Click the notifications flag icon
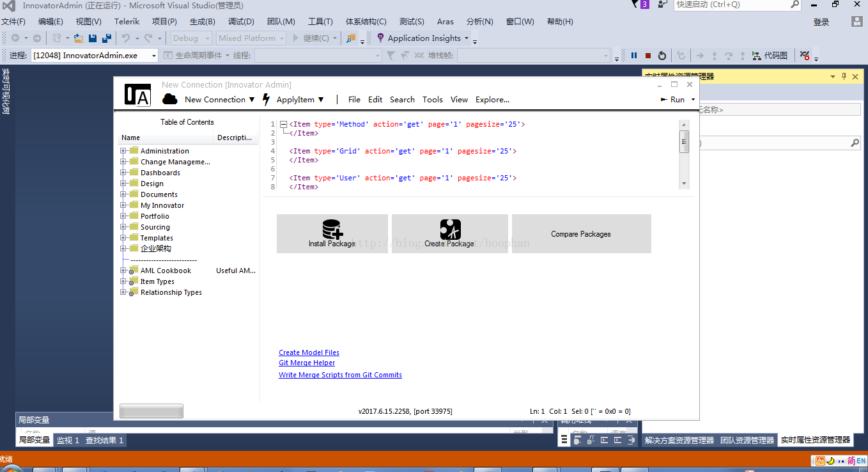The image size is (868, 472). 635,4
